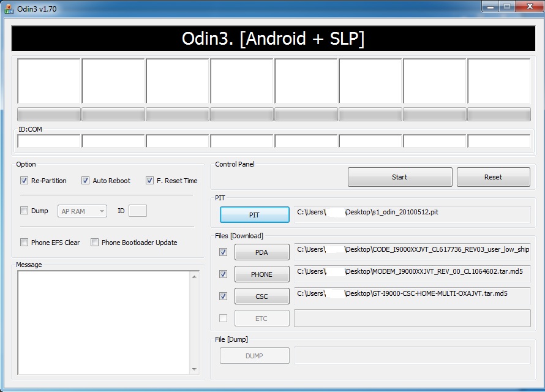
Task: Click the Start button
Action: click(x=400, y=177)
